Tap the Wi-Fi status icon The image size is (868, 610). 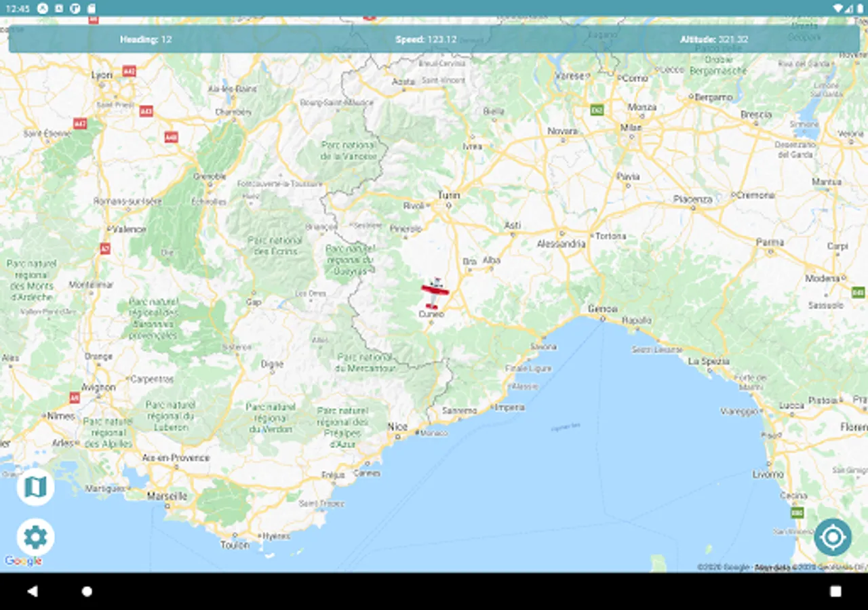pyautogui.click(x=838, y=8)
